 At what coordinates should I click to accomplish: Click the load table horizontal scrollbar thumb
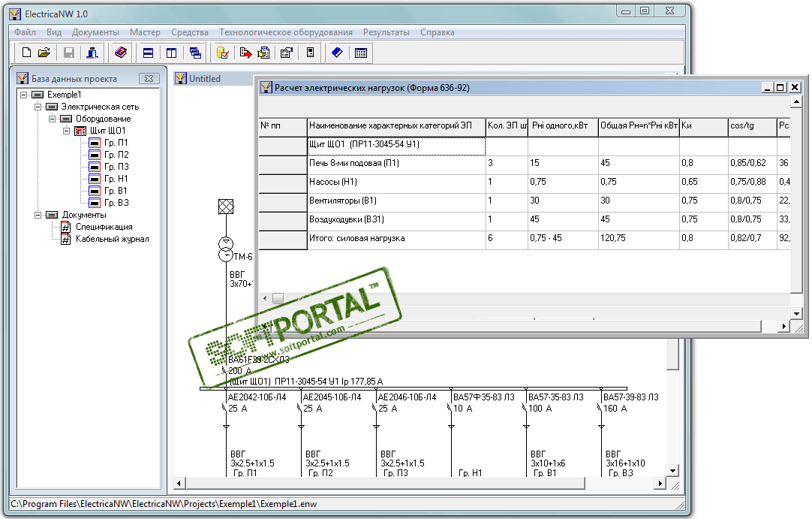pyautogui.click(x=278, y=299)
